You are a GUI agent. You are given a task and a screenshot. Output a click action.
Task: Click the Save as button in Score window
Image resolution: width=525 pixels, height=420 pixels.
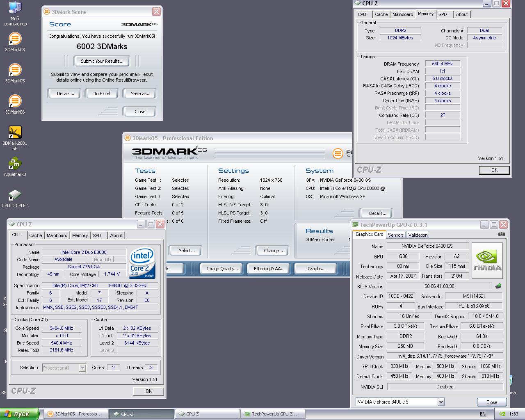coord(140,94)
